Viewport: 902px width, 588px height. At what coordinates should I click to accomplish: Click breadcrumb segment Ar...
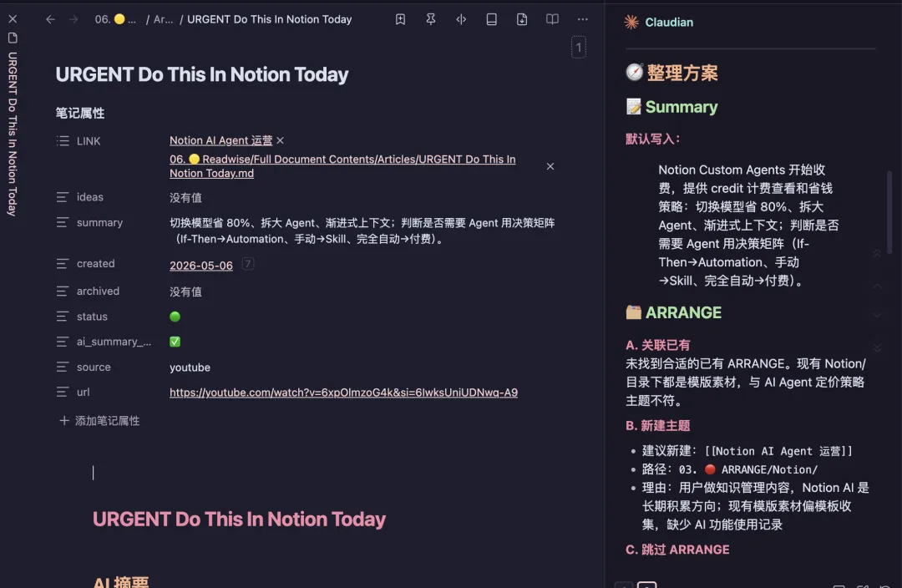tap(163, 19)
